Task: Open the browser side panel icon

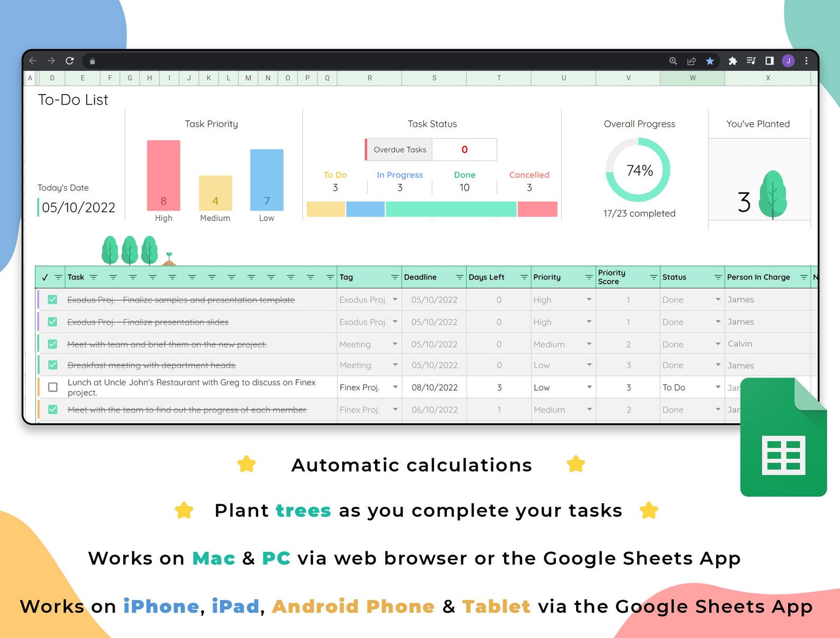Action: pyautogui.click(x=770, y=61)
